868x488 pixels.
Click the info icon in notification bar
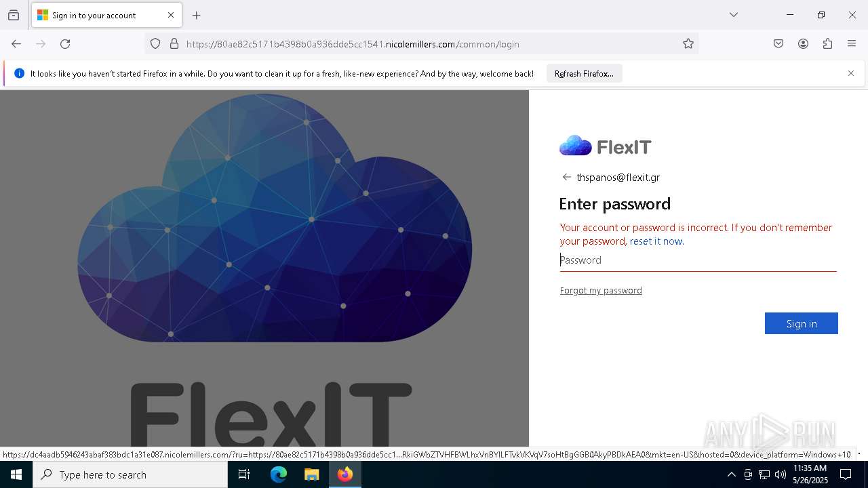pos(19,73)
